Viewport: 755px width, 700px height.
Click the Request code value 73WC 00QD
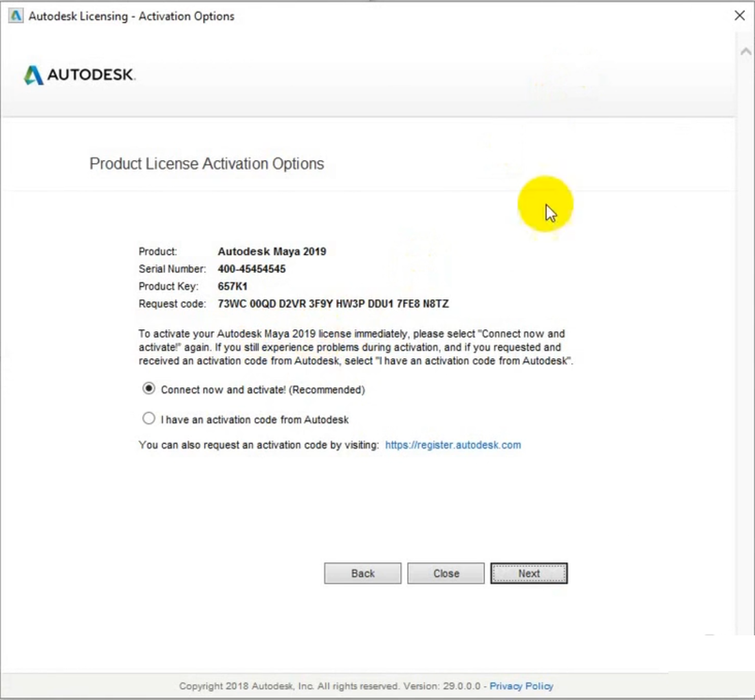333,303
